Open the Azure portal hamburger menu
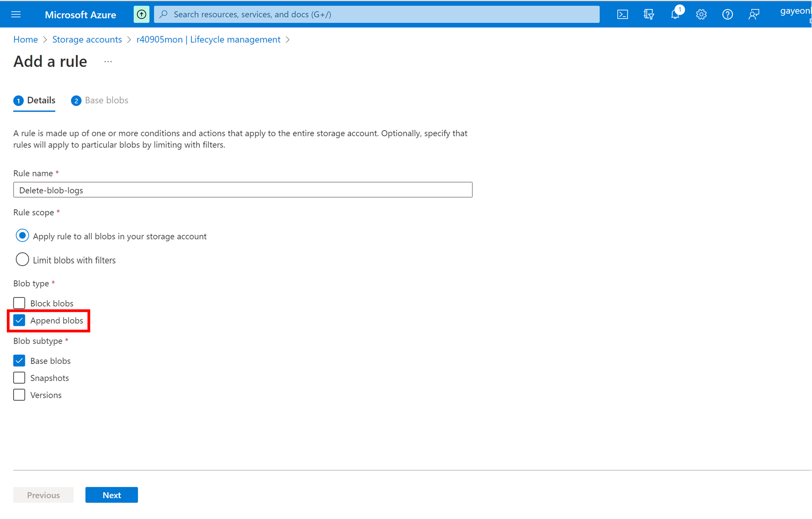The height and width of the screenshot is (519, 812). 16,14
